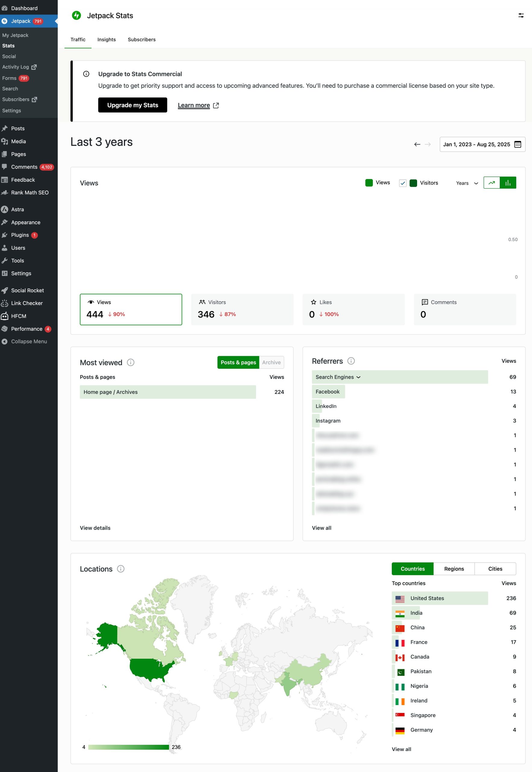The image size is (532, 772).
Task: Click the Pages icon in sidebar
Action: 5,154
